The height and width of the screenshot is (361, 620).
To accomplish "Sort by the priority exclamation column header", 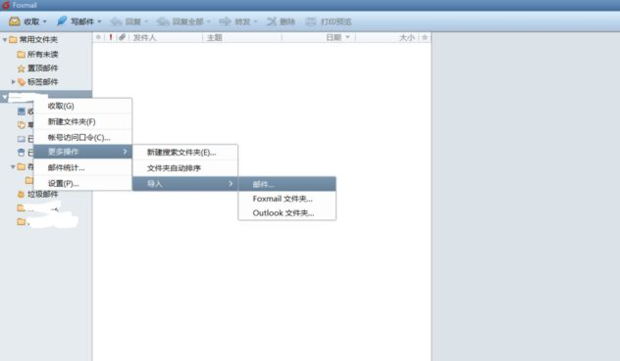I will click(x=110, y=37).
